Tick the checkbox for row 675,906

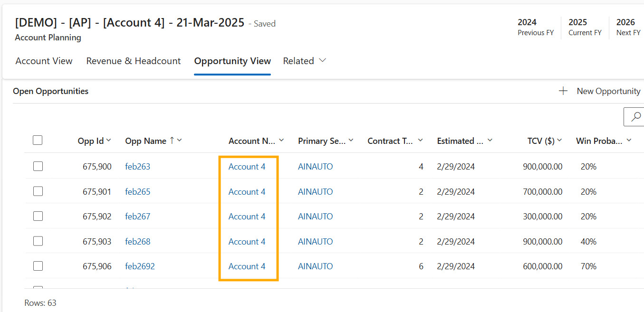38,266
